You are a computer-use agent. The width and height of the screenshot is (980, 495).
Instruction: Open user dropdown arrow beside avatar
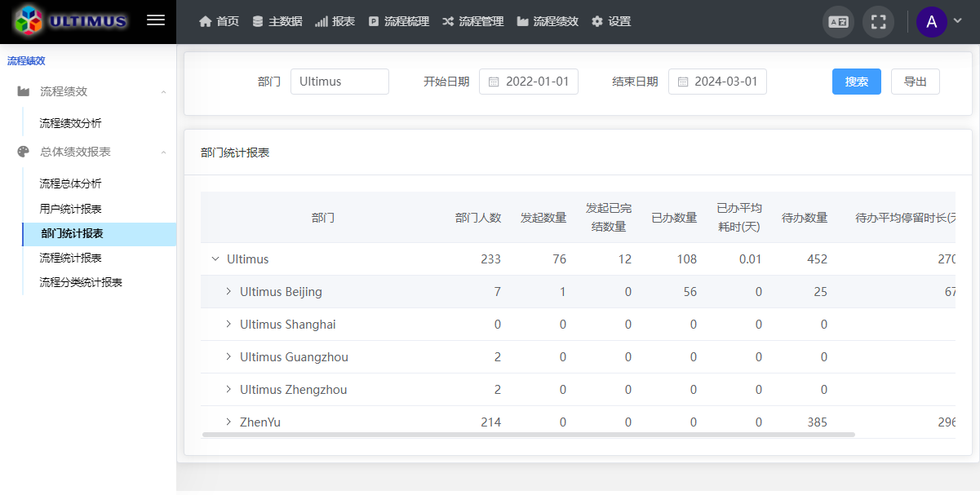pos(958,20)
